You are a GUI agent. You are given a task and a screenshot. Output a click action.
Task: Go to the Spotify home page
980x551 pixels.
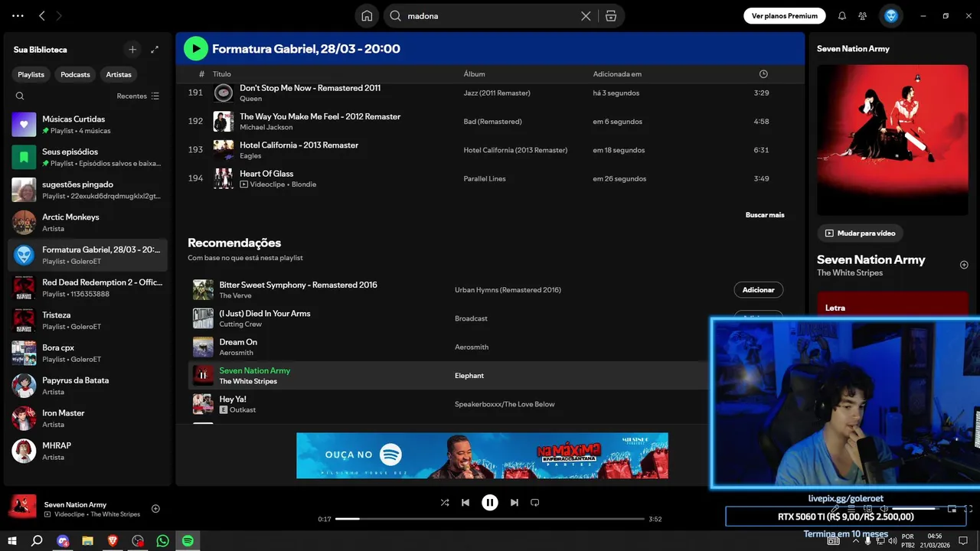(x=367, y=16)
